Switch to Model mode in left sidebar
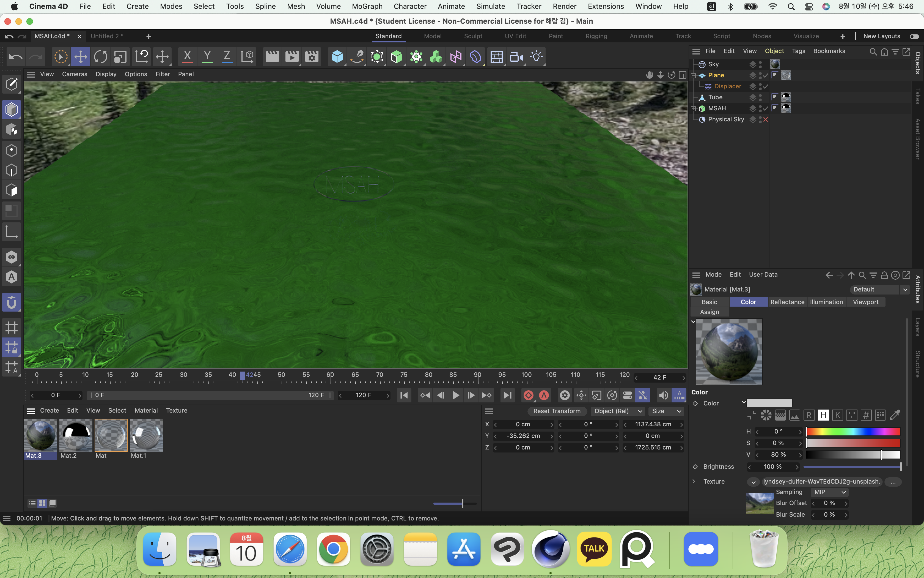 pyautogui.click(x=12, y=110)
